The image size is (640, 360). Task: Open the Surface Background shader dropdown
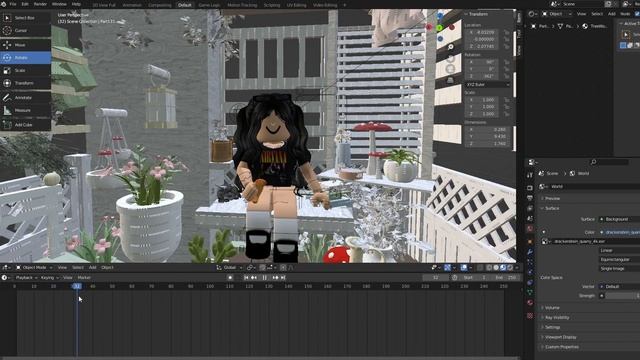[x=619, y=219]
